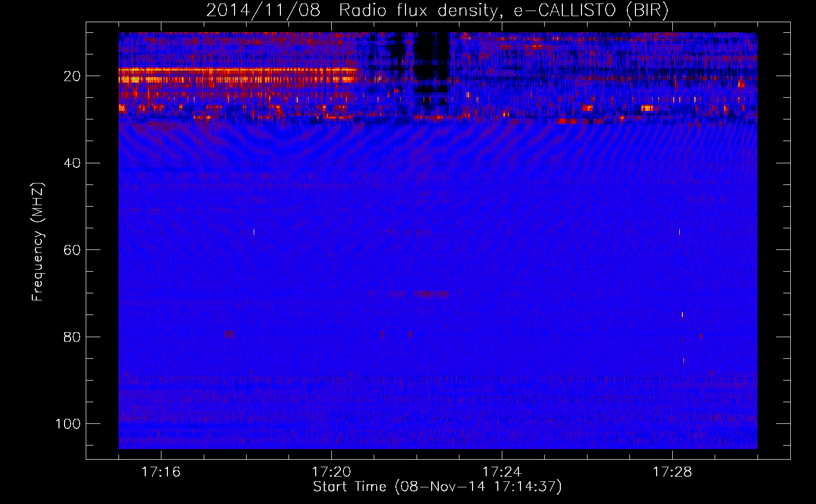
Task: Click the 100 frequency axis label
Action: pyautogui.click(x=68, y=424)
